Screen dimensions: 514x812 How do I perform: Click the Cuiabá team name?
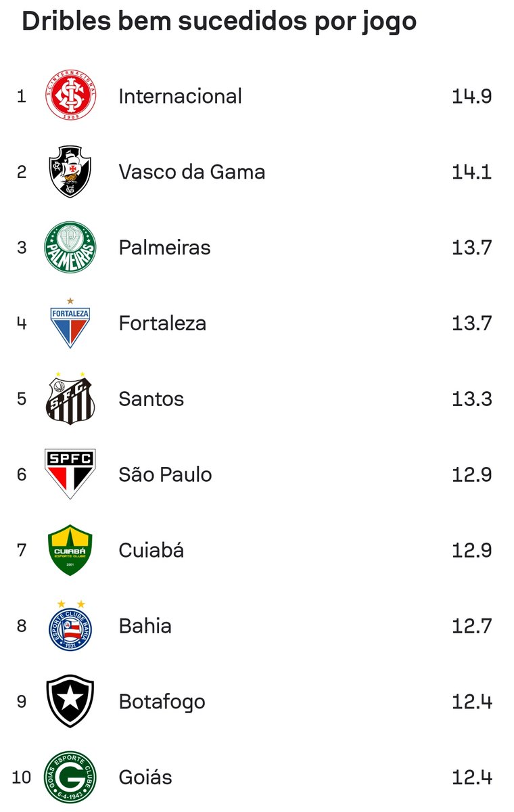[x=151, y=550]
